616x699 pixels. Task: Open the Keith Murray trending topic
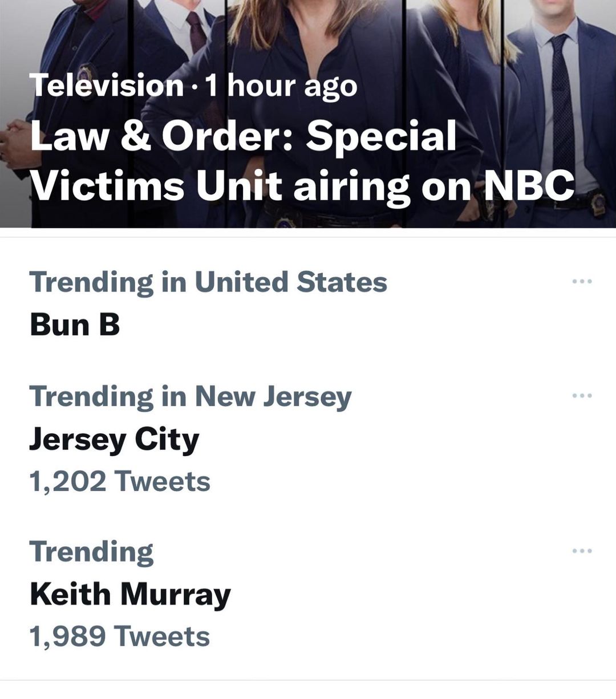click(130, 595)
